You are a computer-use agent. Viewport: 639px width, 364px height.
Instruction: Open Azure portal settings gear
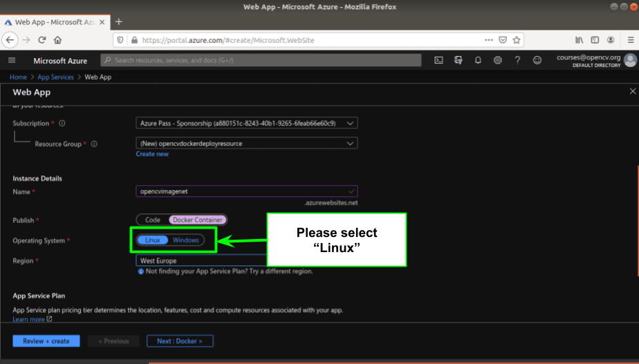tap(498, 60)
